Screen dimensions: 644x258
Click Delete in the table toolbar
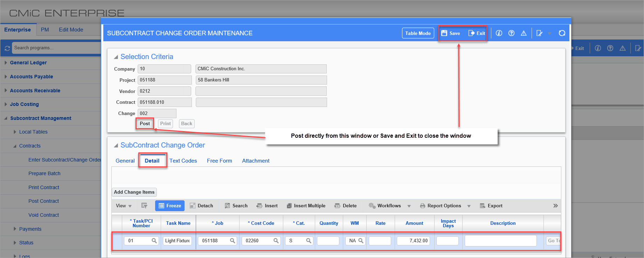[345, 206]
